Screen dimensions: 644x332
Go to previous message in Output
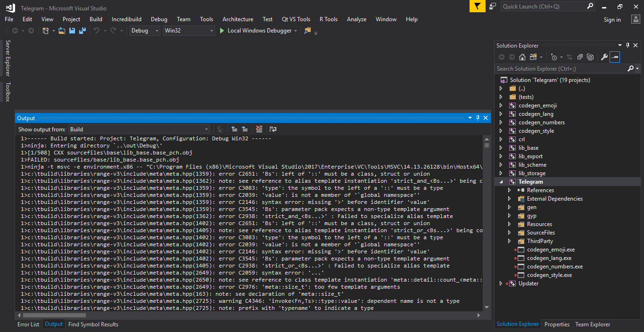234,129
